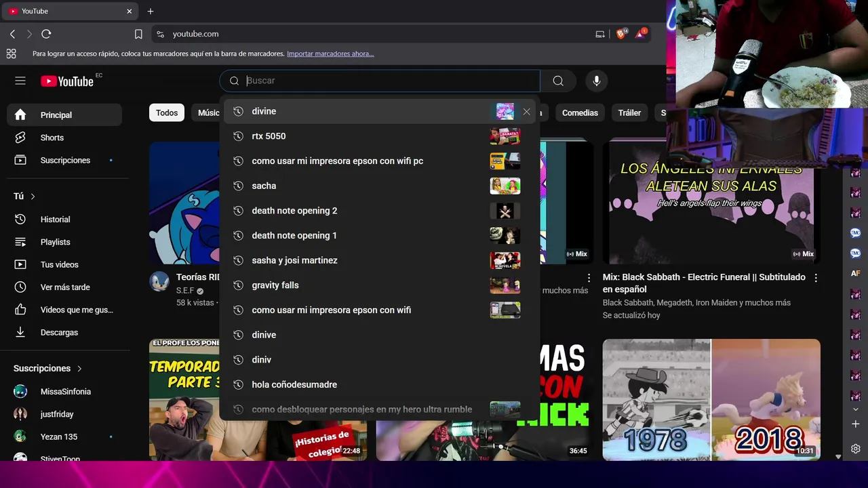Screen dimensions: 868x488
Task: Open Suscripciones feed in sidebar
Action: (64, 161)
